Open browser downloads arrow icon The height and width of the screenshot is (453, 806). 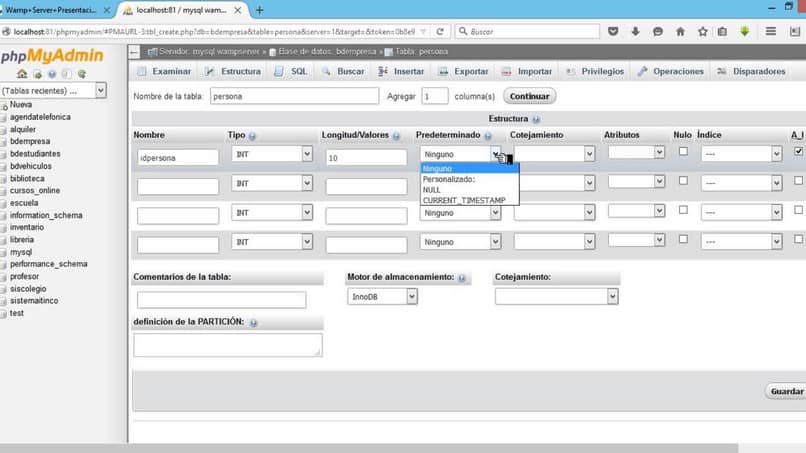[635, 31]
